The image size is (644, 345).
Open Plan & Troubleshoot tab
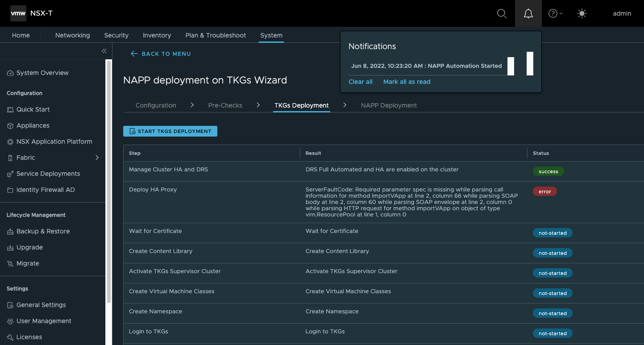pyautogui.click(x=216, y=35)
